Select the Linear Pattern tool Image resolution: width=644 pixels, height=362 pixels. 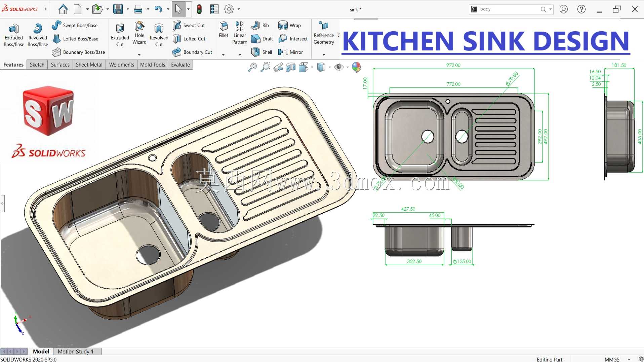coord(240,33)
